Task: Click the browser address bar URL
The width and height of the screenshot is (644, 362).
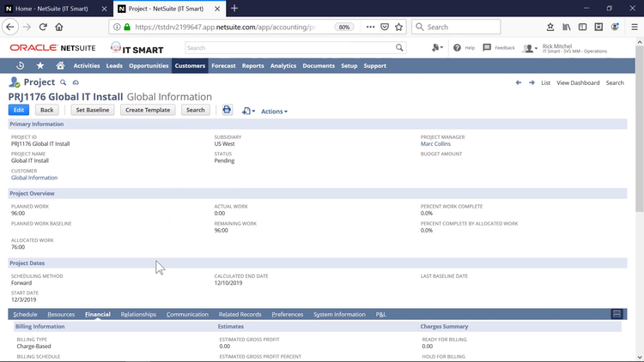Action: pos(225,27)
